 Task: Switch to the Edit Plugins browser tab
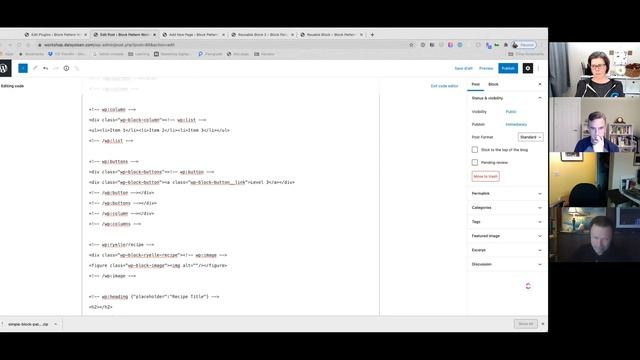56,35
